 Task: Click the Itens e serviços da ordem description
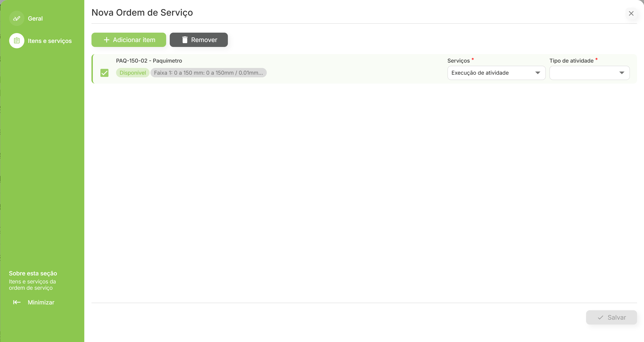[32, 285]
